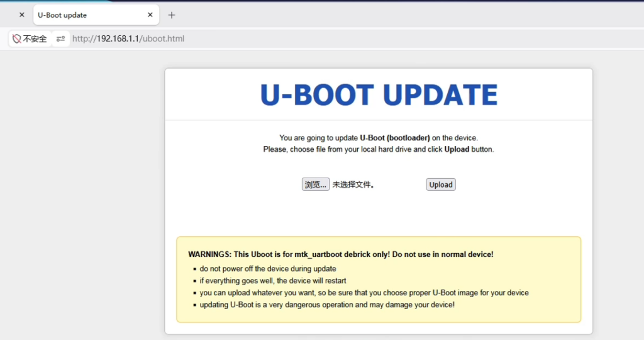Image resolution: width=644 pixels, height=340 pixels.
Task: Focus the address bar URL 192.168.1.1/uboot.html
Action: pos(128,38)
